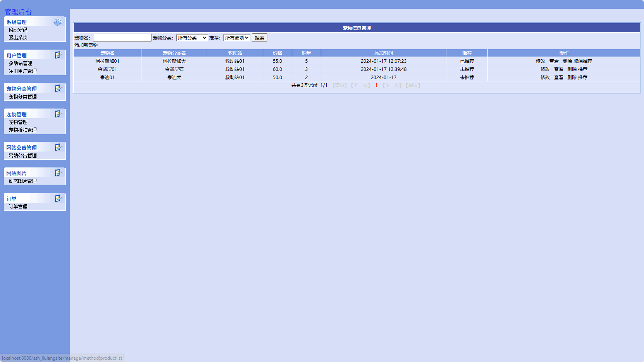Image resolution: width=644 pixels, height=362 pixels.
Task: Click the edit icon beside 用户管理 header
Action: coord(58,55)
